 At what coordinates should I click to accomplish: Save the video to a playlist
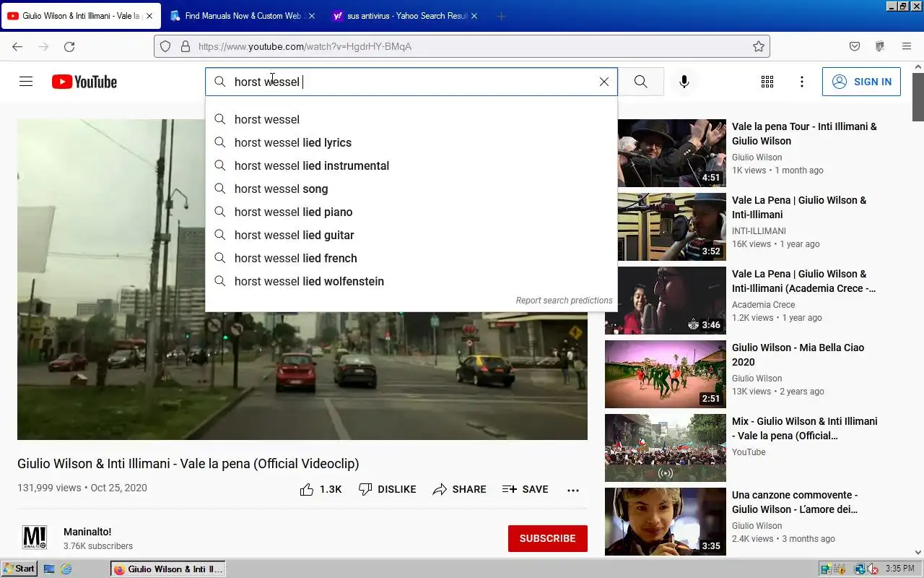coord(525,489)
